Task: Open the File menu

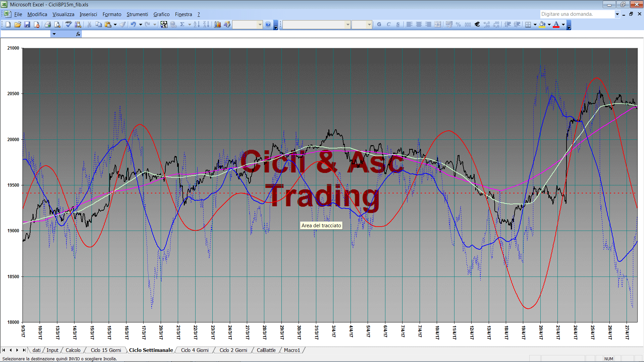Action: click(18, 14)
